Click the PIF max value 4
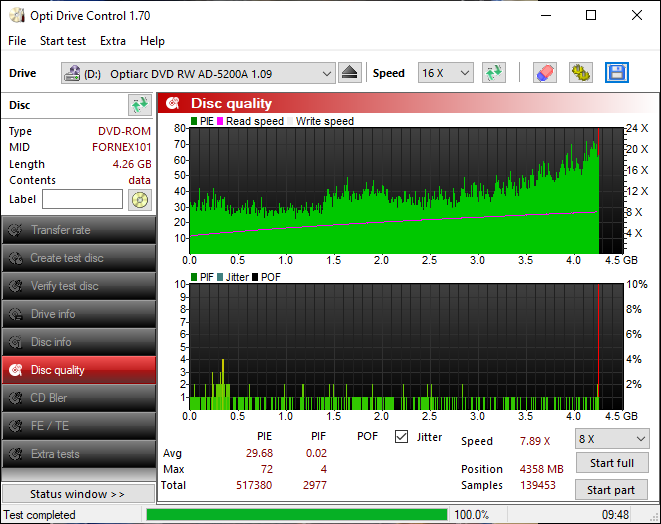Image resolution: width=661 pixels, height=524 pixels. click(x=323, y=469)
